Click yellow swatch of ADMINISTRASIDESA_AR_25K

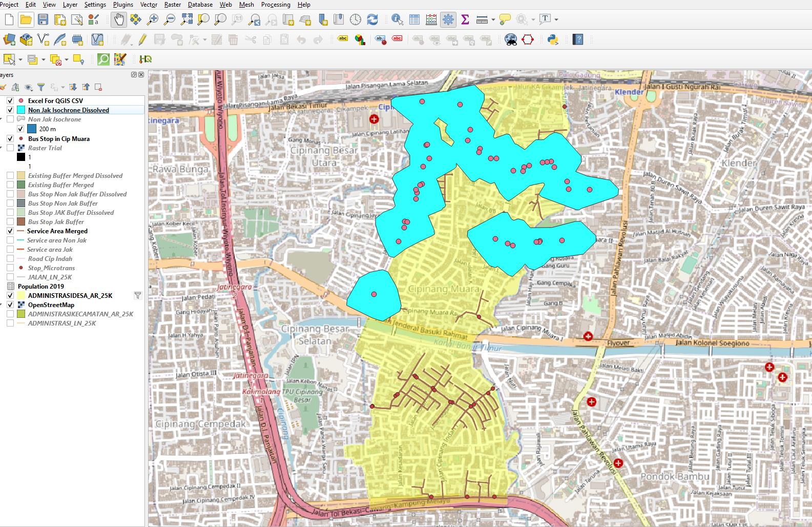pos(21,296)
